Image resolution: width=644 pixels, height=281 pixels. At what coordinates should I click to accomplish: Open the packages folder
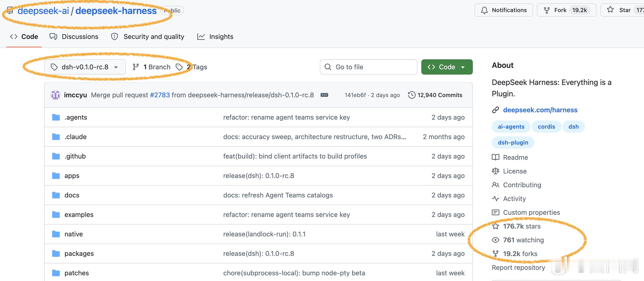[x=79, y=253]
